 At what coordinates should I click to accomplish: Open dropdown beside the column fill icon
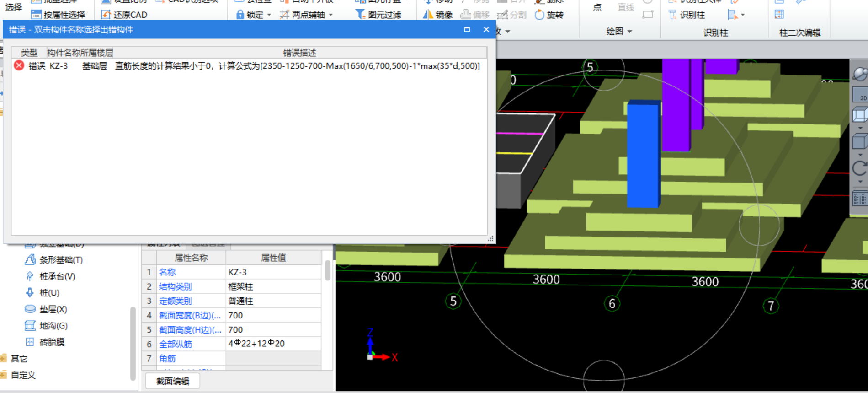click(743, 15)
